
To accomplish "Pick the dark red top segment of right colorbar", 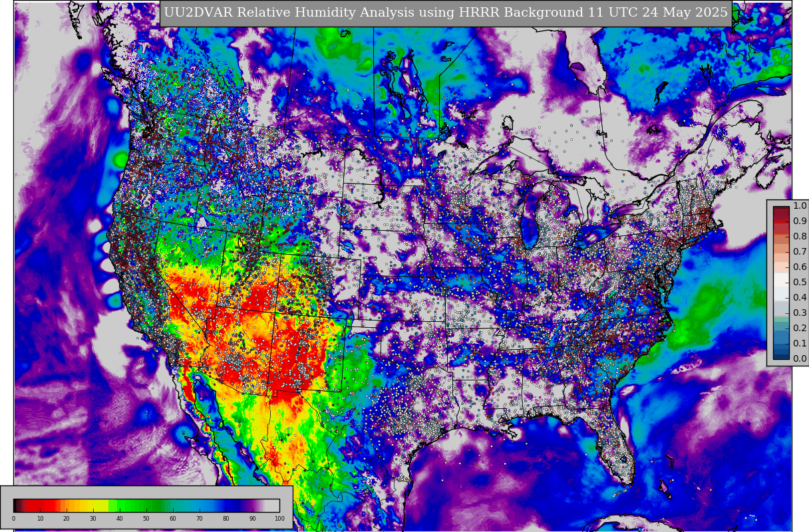I will point(781,213).
